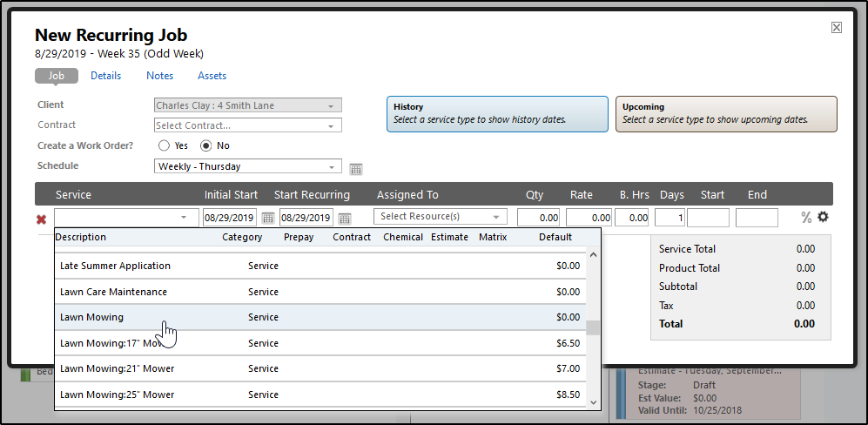Click the Initial Start date field
This screenshot has width=868, height=425.
point(229,218)
